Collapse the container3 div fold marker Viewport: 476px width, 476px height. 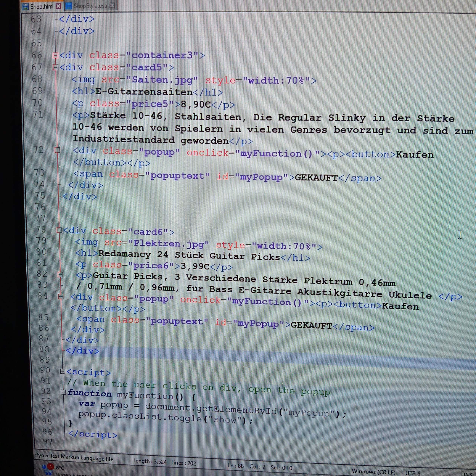(x=55, y=55)
